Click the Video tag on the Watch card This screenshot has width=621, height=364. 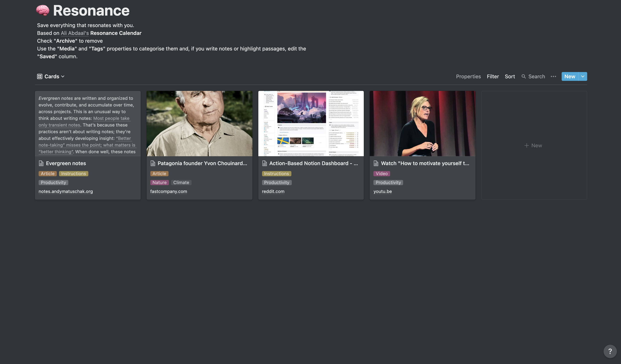[x=381, y=174]
